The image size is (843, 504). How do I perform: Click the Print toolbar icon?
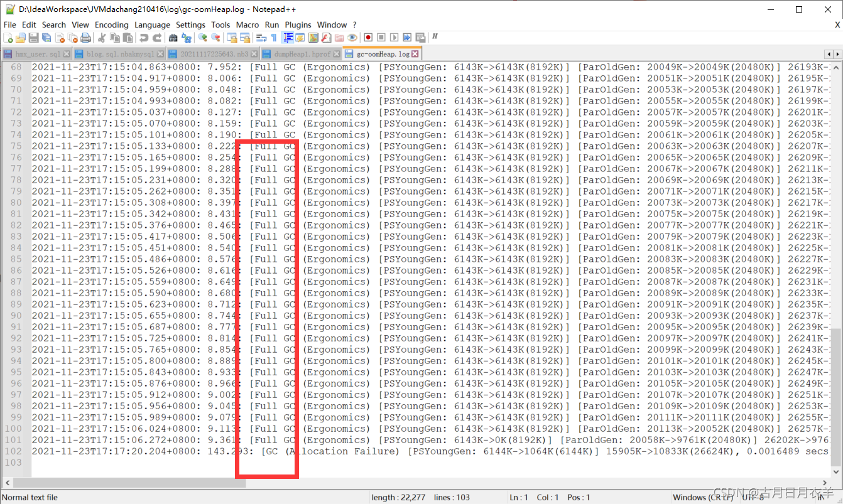(x=85, y=38)
